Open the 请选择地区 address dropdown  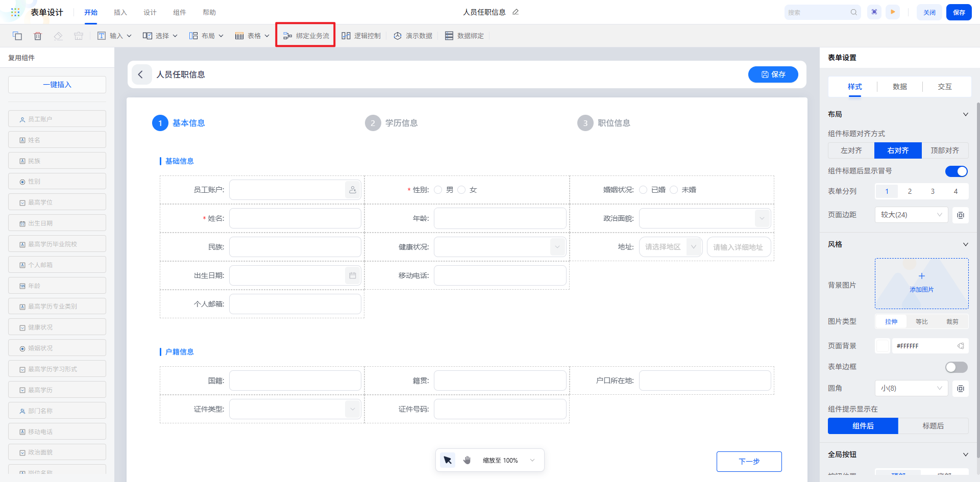tap(671, 247)
